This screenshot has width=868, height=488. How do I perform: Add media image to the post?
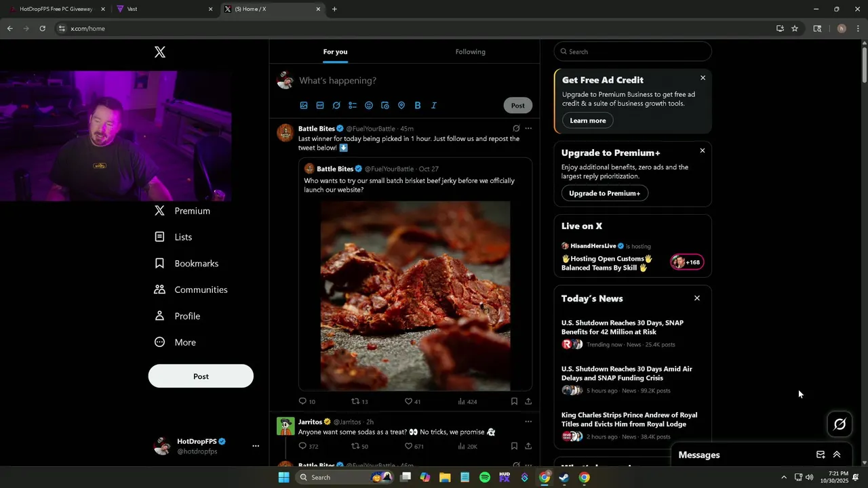tap(304, 106)
